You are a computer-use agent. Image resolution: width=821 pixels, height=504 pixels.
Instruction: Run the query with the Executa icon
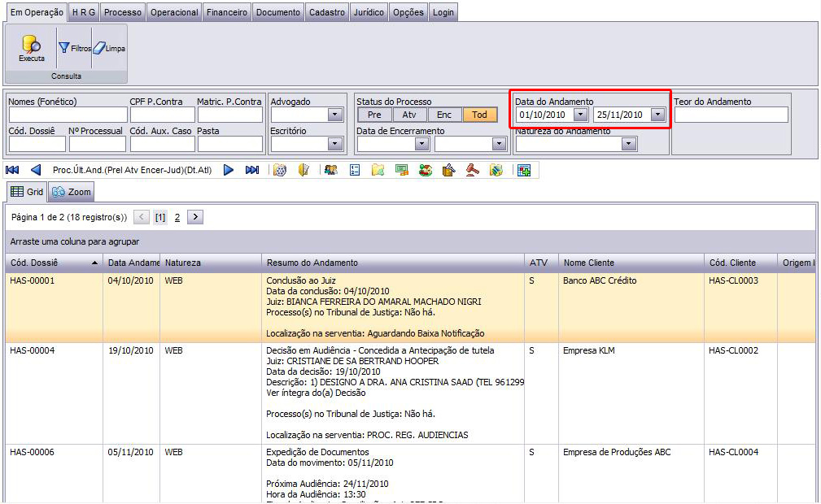(32, 48)
